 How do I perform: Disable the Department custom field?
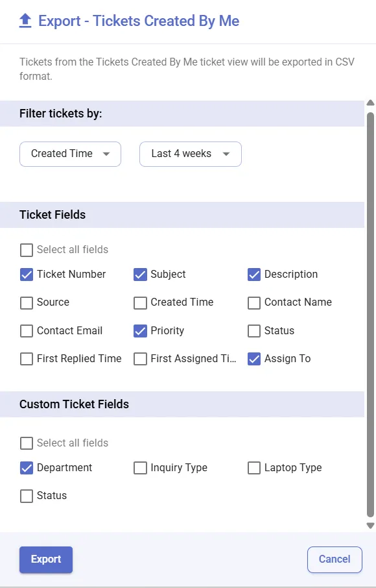coord(26,468)
